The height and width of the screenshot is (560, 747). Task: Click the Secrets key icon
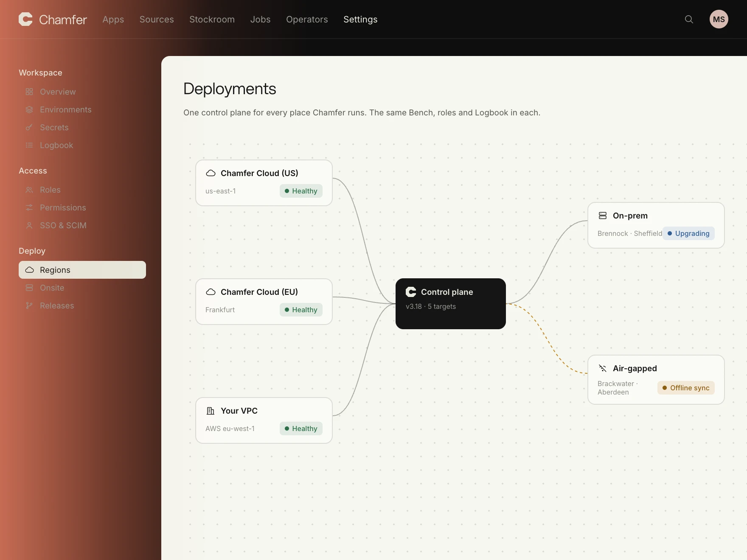(x=29, y=127)
